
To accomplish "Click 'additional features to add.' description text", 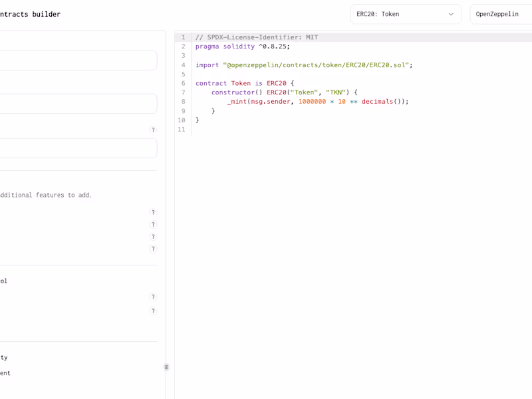I will [x=46, y=195].
